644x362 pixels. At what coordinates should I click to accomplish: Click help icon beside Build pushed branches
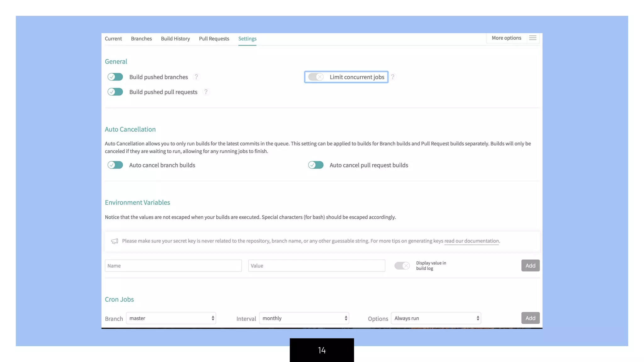pos(196,77)
